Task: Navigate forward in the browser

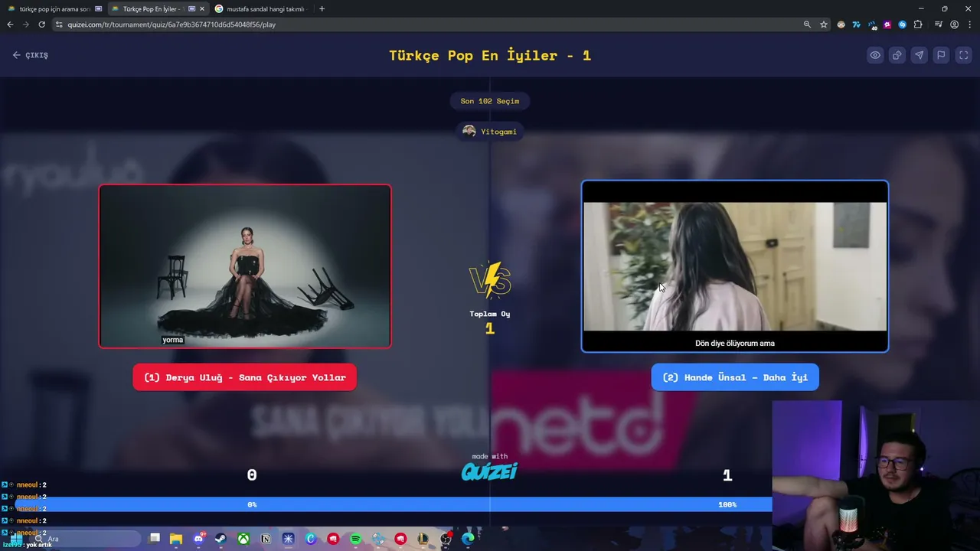Action: 26,24
